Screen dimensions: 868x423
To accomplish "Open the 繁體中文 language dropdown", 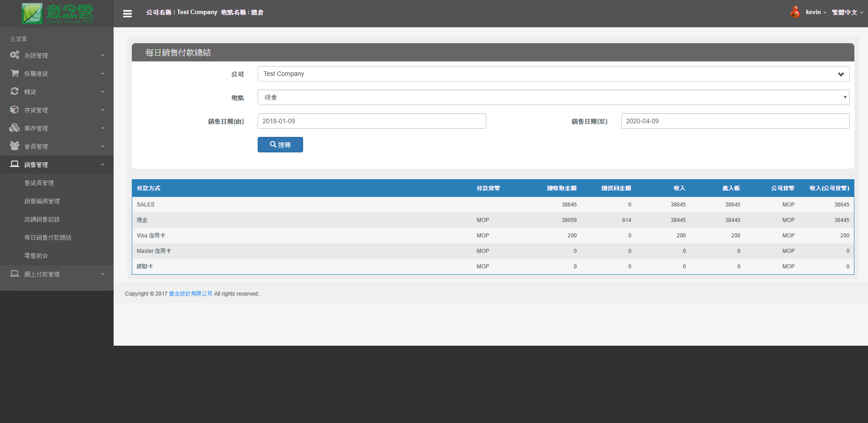I will click(x=847, y=12).
